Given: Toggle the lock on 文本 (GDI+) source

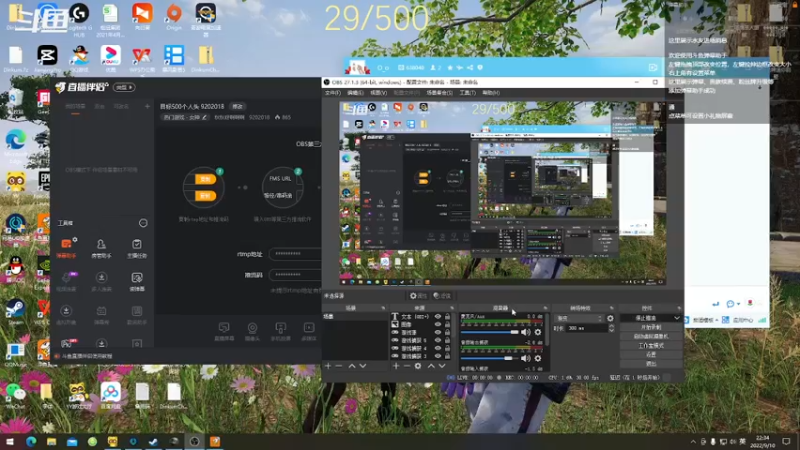Looking at the screenshot, I should (447, 317).
